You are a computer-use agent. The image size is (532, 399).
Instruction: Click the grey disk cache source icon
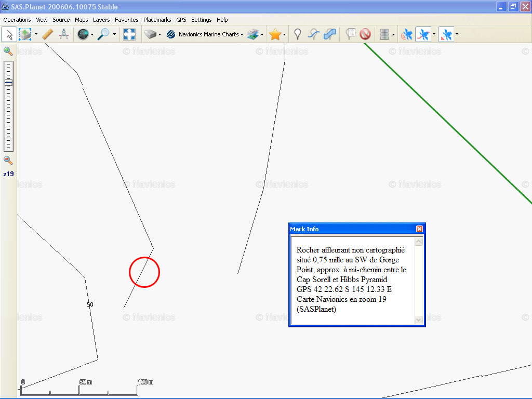click(150, 34)
